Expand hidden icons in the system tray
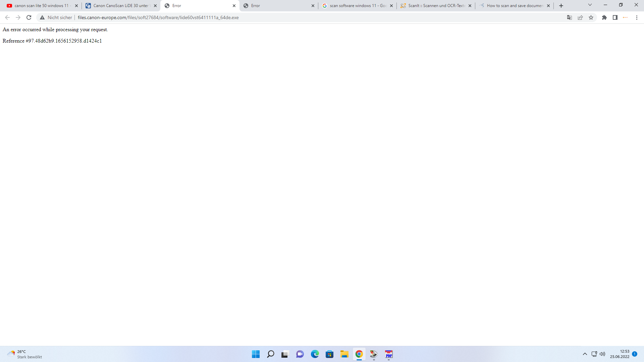The image size is (644, 362). pos(585,354)
